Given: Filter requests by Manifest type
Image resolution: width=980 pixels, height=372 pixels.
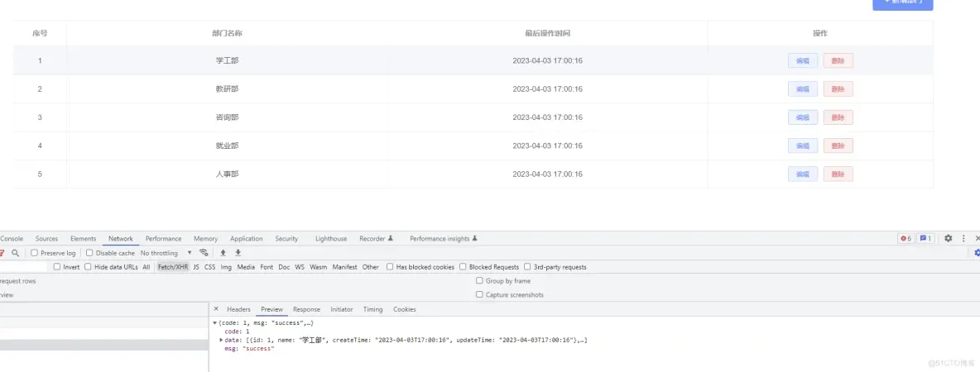Looking at the screenshot, I should (x=345, y=266).
